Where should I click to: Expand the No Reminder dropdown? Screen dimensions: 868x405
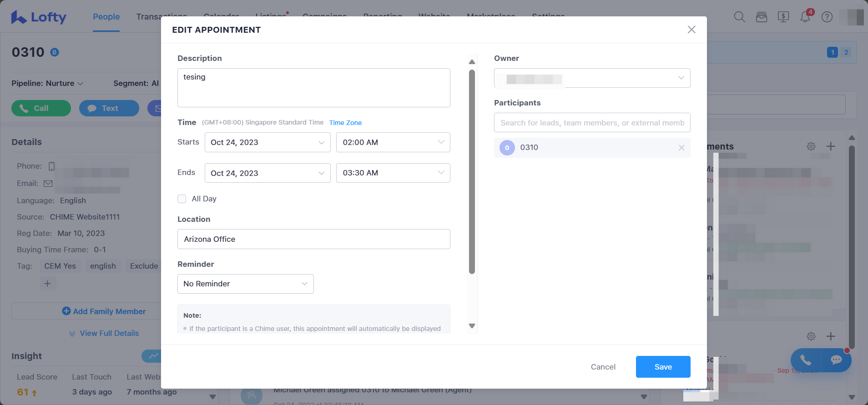245,284
